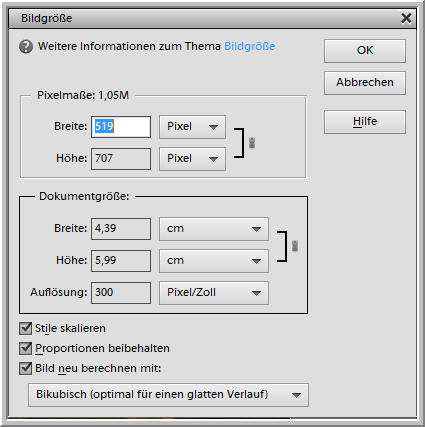Viewport: 425px width, 427px height.
Task: Close the Bildgröße dialog
Action: (x=406, y=18)
